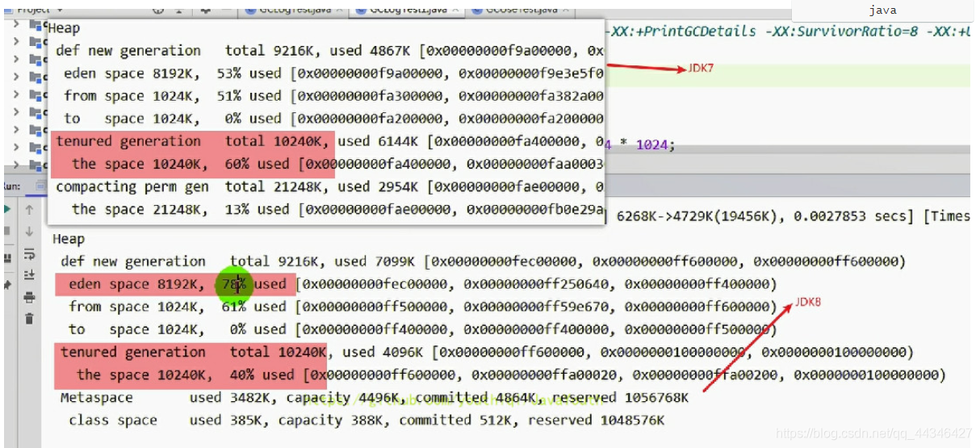Click the Print console output icon
Image resolution: width=980 pixels, height=448 pixels.
(29, 298)
